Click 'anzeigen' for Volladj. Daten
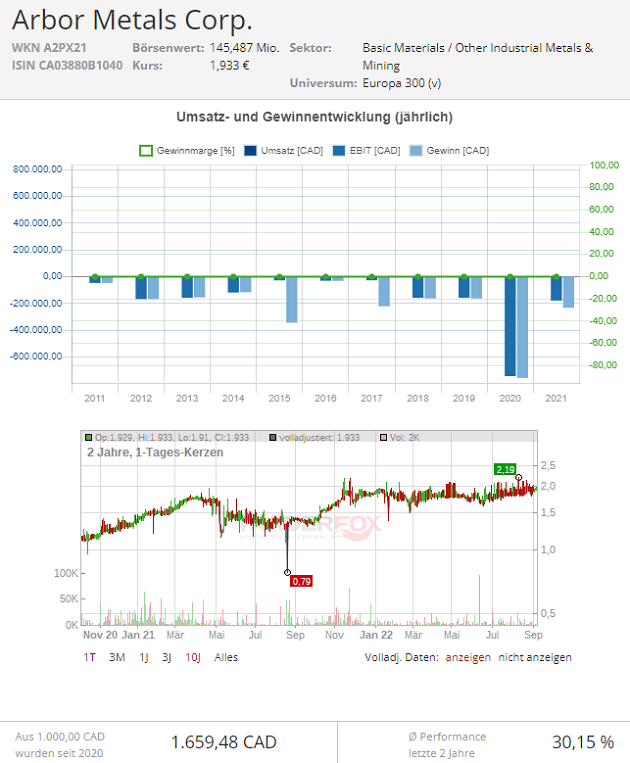630x763 pixels. pos(468,657)
